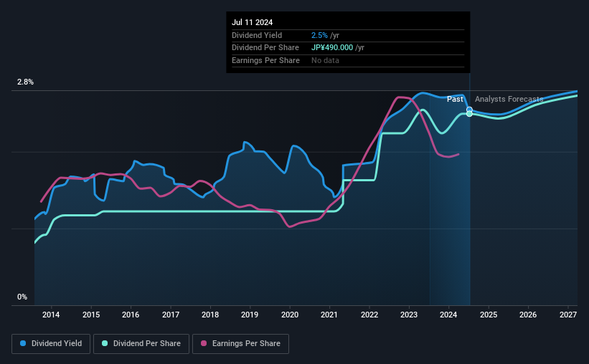Click the 'Analysts Forecasts' label

(x=509, y=99)
